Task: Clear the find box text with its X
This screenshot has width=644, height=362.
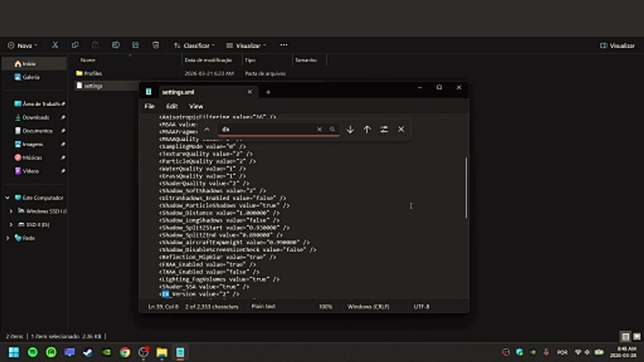Action: (319, 129)
